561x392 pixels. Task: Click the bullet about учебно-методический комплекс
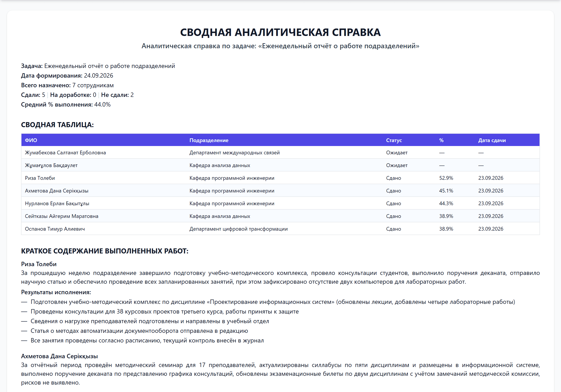coord(268,302)
